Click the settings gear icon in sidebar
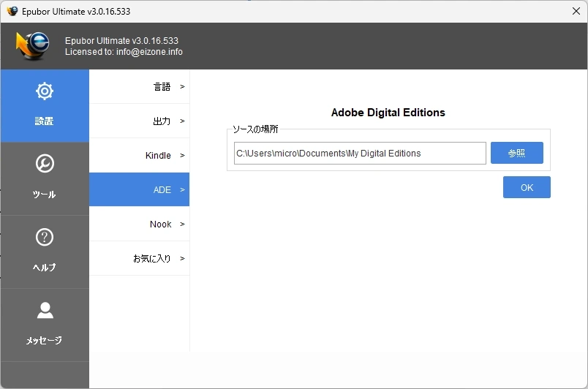The height and width of the screenshot is (389, 588). tap(45, 91)
